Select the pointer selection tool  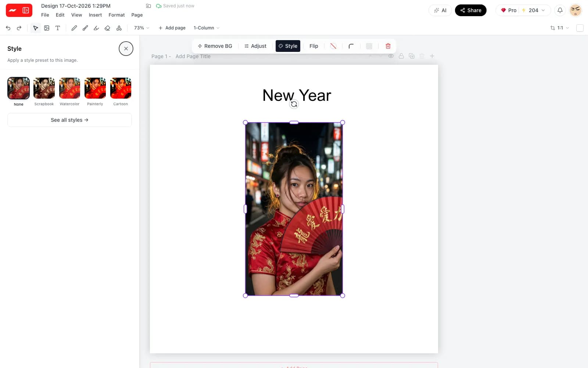coord(36,28)
